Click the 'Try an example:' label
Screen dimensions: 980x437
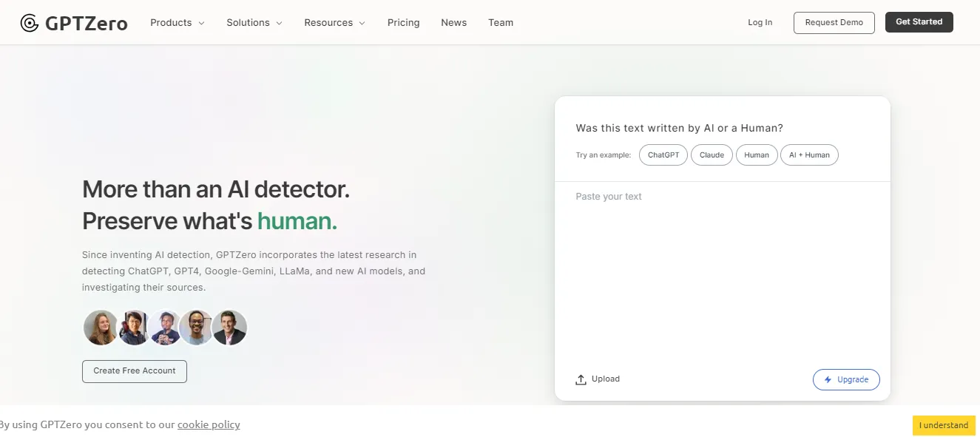[604, 155]
